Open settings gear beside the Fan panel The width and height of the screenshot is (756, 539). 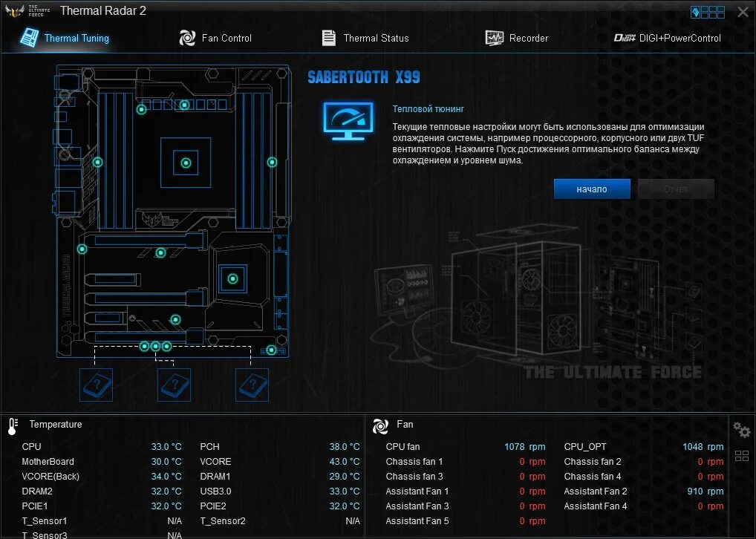pyautogui.click(x=742, y=430)
